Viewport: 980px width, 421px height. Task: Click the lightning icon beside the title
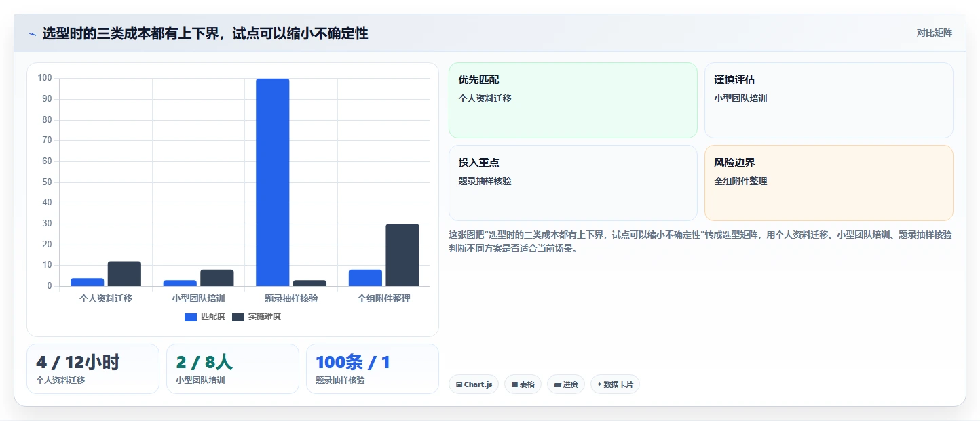pyautogui.click(x=32, y=33)
